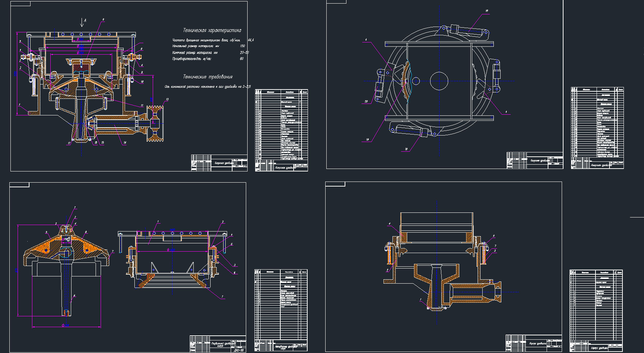Viewport: 644px width, 353px height.
Task: Click the central circle in the top view
Action: tap(439, 81)
